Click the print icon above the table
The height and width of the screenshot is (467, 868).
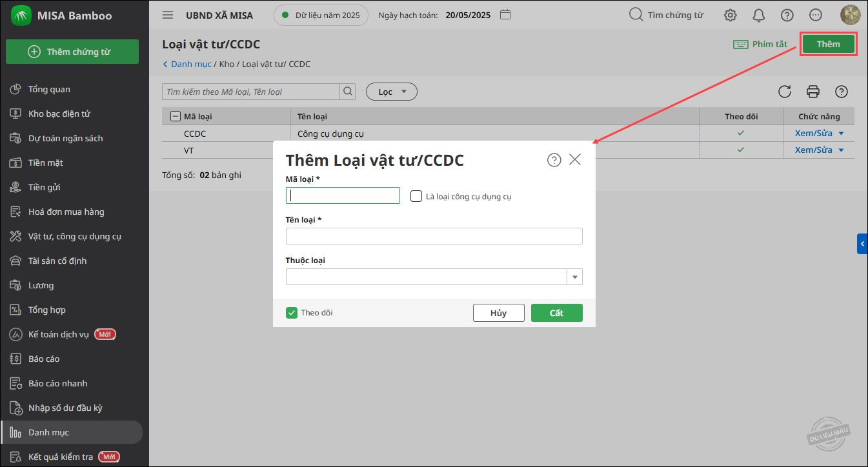pyautogui.click(x=813, y=92)
